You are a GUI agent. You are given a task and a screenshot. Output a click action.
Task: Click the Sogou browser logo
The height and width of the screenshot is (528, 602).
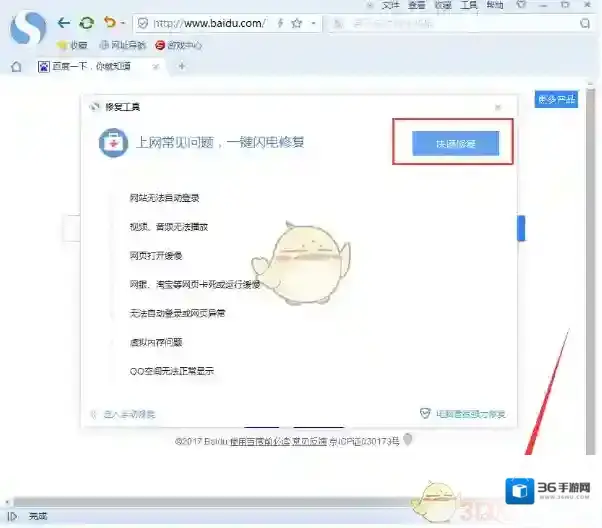(28, 28)
